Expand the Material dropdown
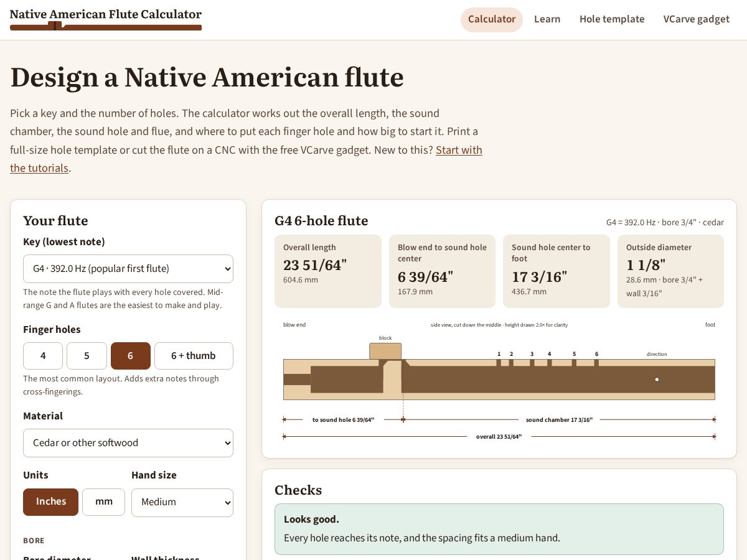This screenshot has height=560, width=747. (128, 443)
